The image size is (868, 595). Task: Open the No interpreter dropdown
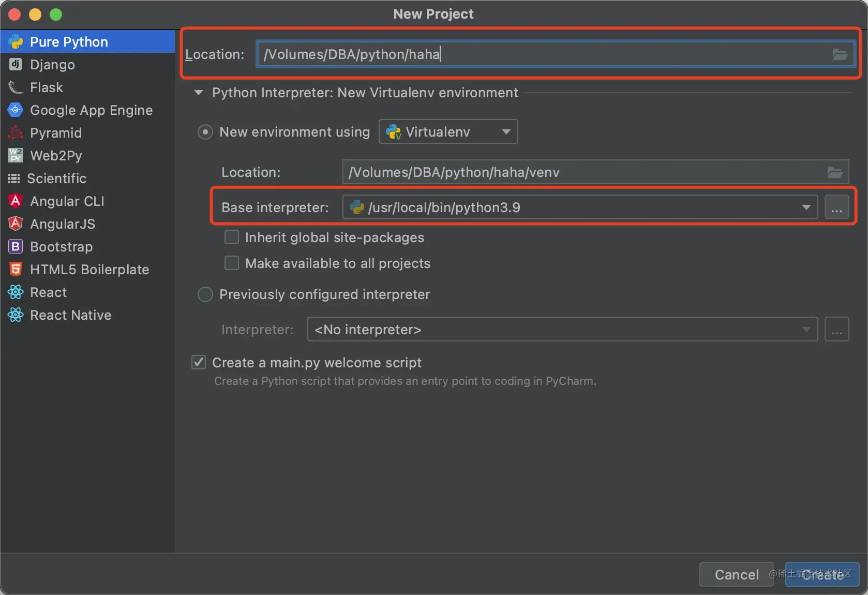coord(562,330)
